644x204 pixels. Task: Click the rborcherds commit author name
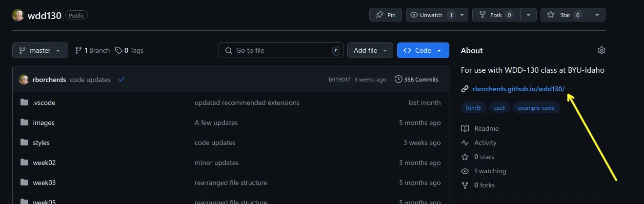coord(49,80)
